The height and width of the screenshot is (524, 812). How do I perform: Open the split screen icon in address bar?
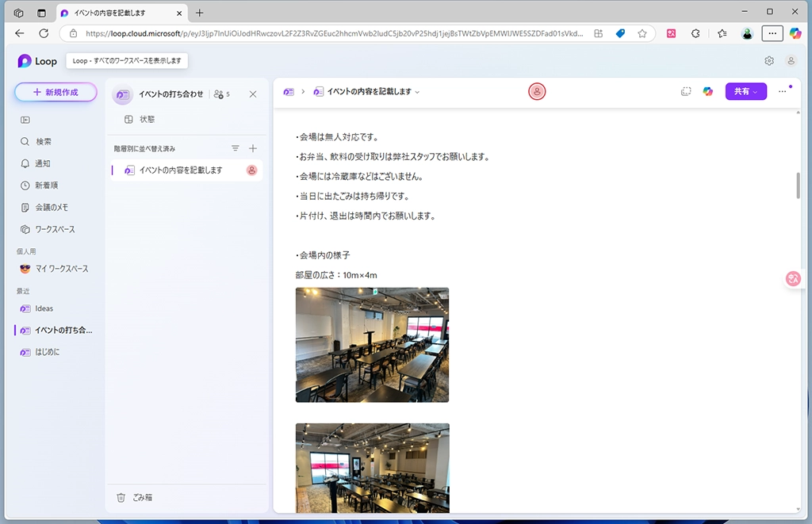[598, 33]
